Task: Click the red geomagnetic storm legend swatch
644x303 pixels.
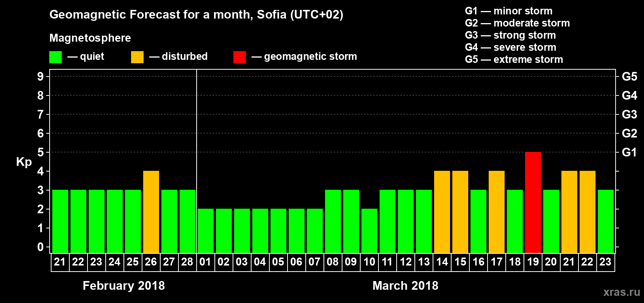Action: click(x=240, y=57)
